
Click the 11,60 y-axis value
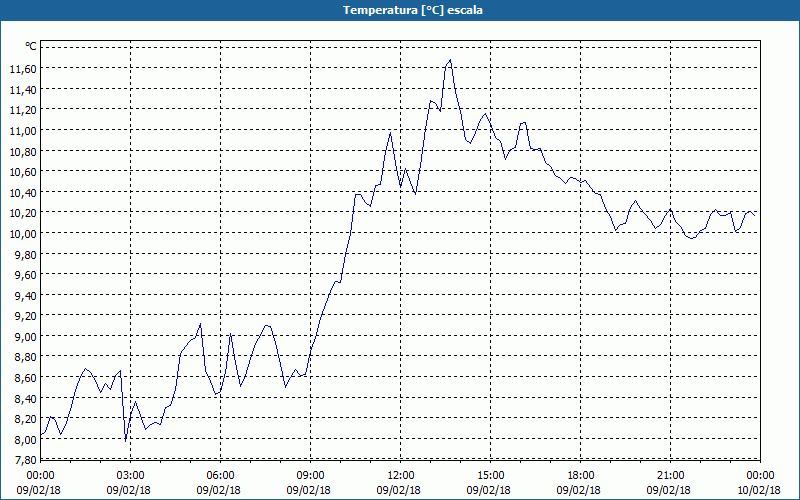pyautogui.click(x=23, y=68)
